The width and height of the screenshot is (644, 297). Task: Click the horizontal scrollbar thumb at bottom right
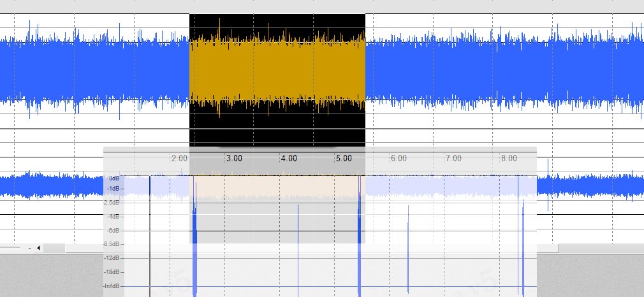click(548, 248)
